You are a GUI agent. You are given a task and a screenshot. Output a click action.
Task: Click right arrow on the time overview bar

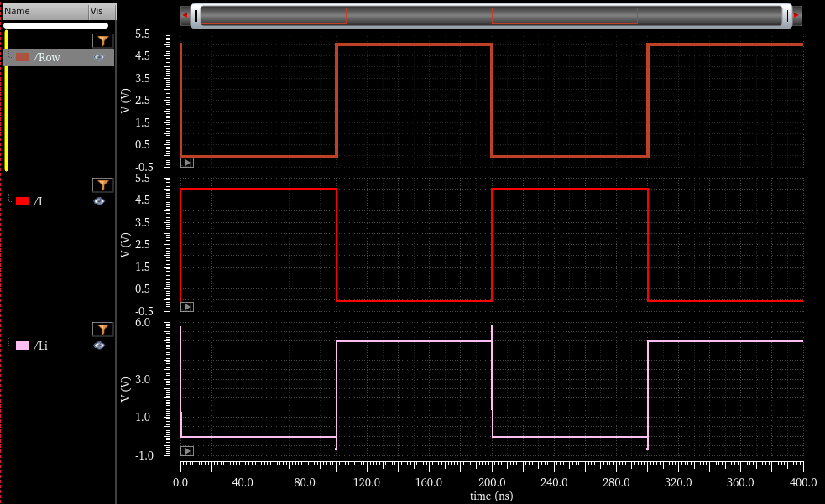coord(796,15)
